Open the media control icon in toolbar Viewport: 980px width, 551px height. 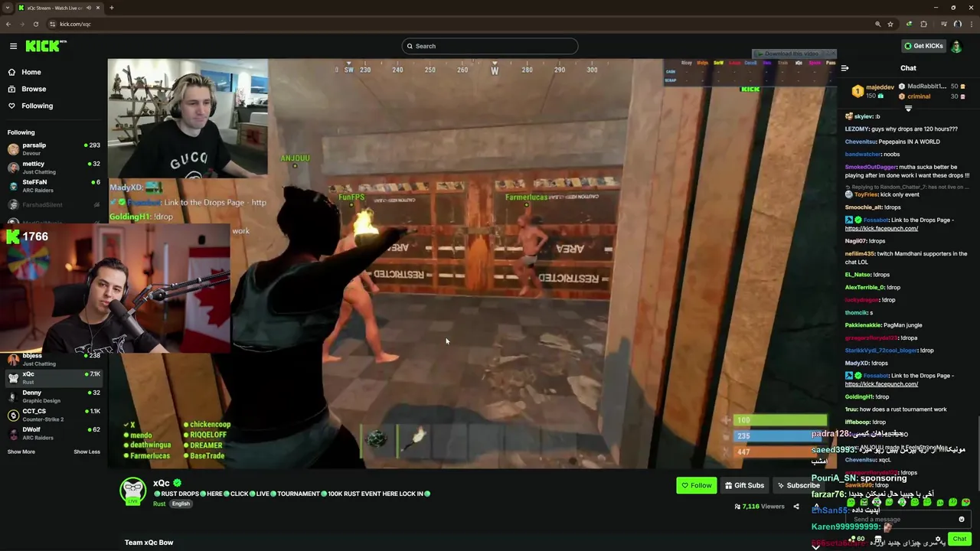point(944,24)
